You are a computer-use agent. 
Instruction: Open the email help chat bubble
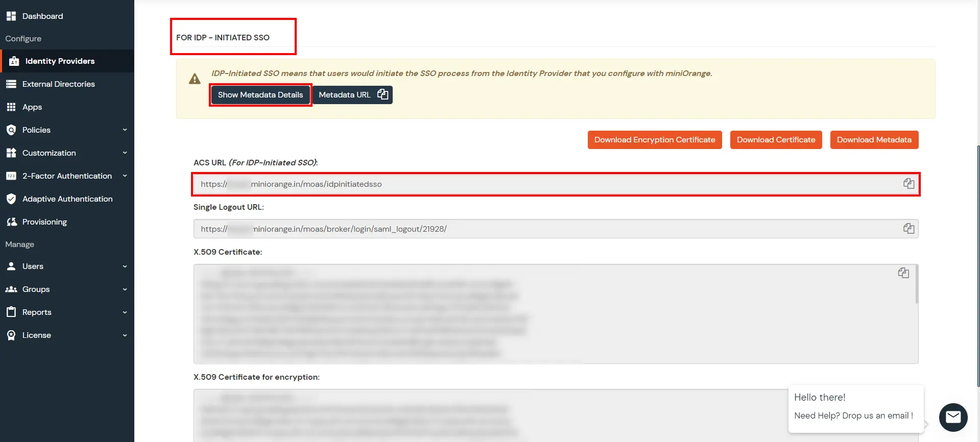pyautogui.click(x=953, y=418)
